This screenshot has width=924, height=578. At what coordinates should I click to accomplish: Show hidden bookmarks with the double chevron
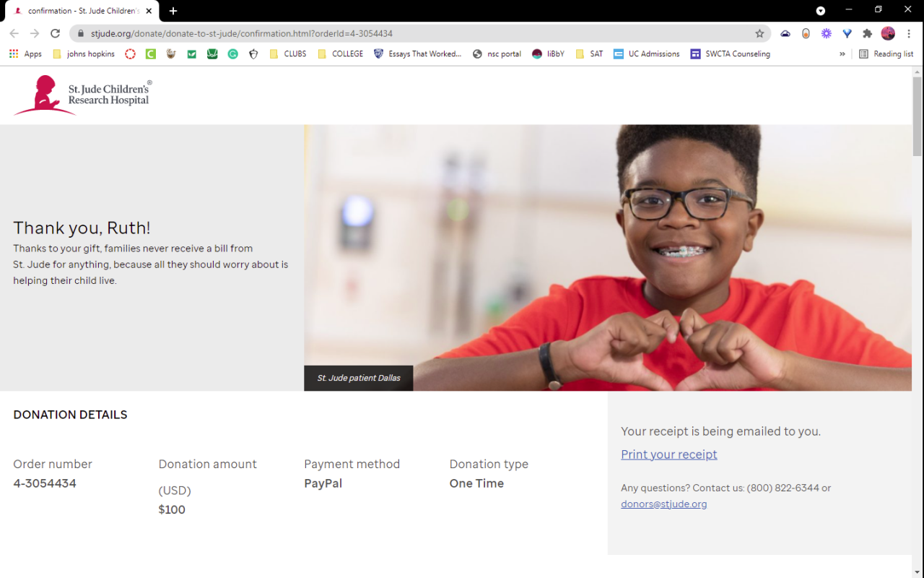842,53
